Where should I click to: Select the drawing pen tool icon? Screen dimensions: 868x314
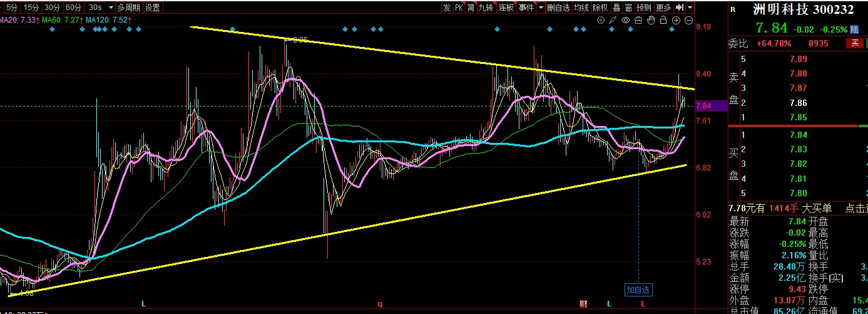click(x=613, y=20)
